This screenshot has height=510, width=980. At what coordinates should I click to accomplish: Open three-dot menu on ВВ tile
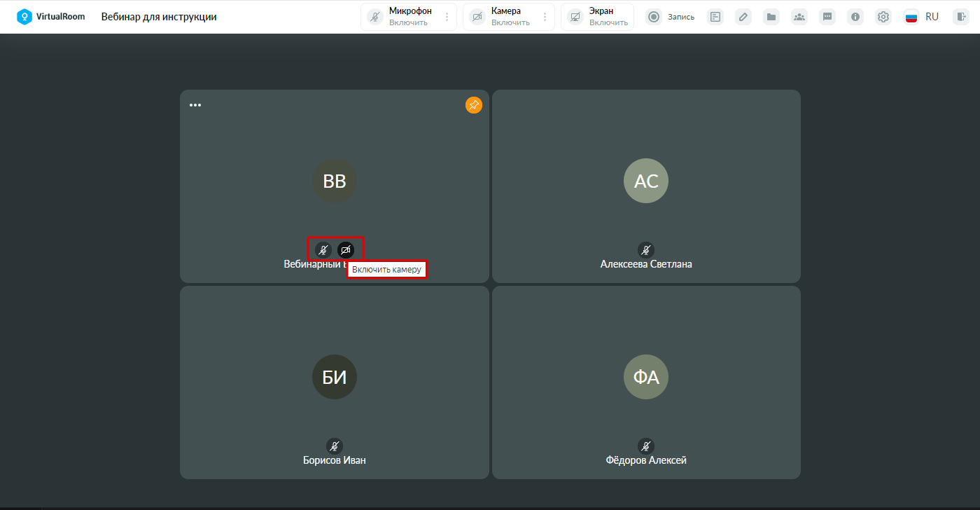tap(195, 105)
